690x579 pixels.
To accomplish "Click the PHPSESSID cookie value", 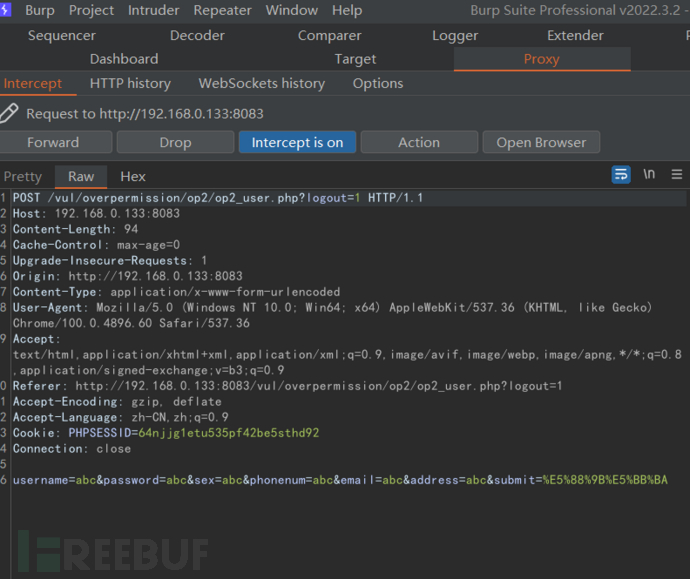I will (229, 433).
